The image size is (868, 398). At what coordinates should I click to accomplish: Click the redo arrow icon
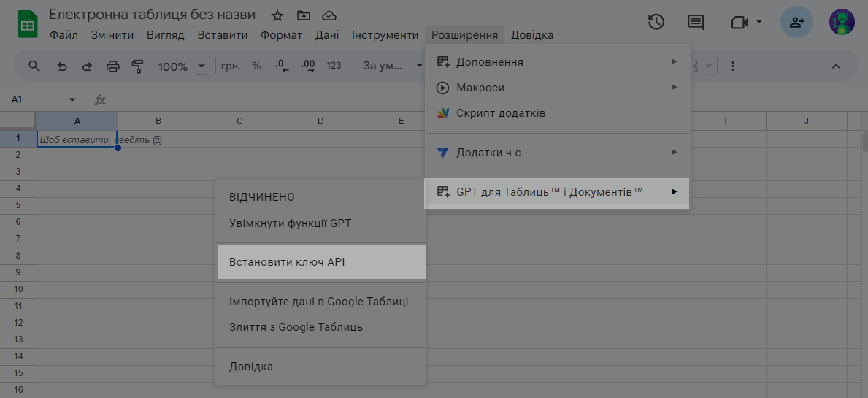pyautogui.click(x=87, y=66)
